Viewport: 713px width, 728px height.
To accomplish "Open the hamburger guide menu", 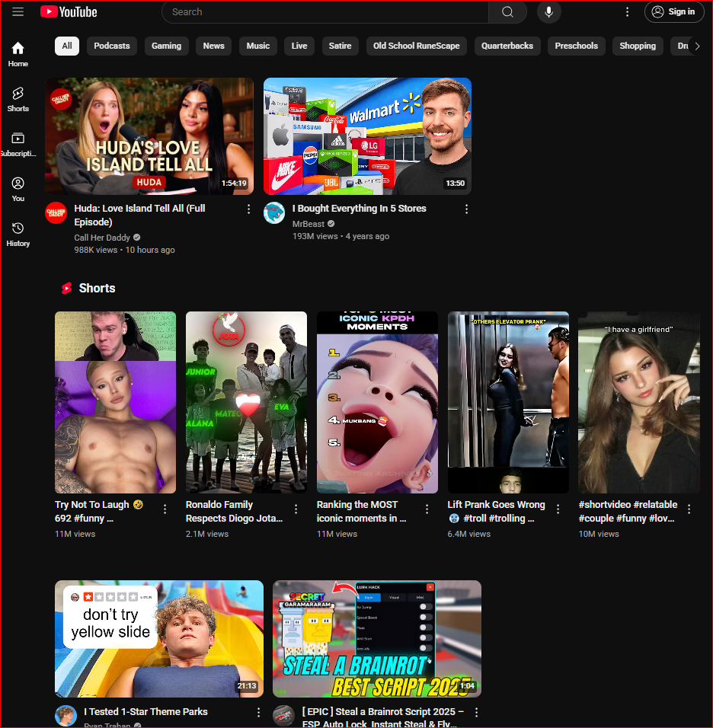I will coord(18,11).
